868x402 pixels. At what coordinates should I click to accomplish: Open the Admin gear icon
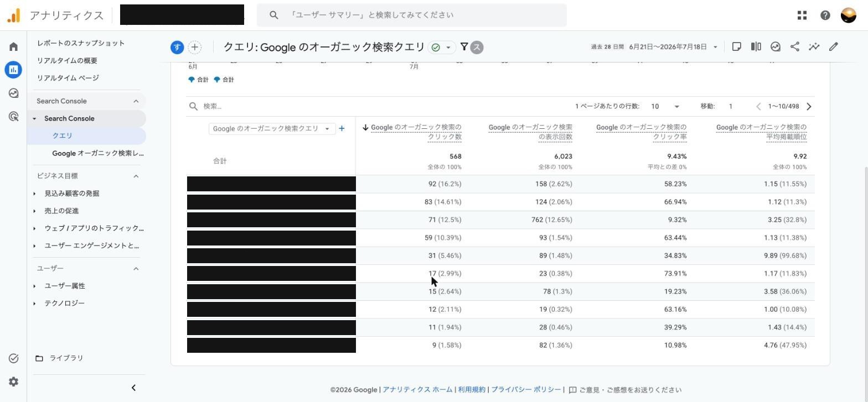tap(14, 382)
